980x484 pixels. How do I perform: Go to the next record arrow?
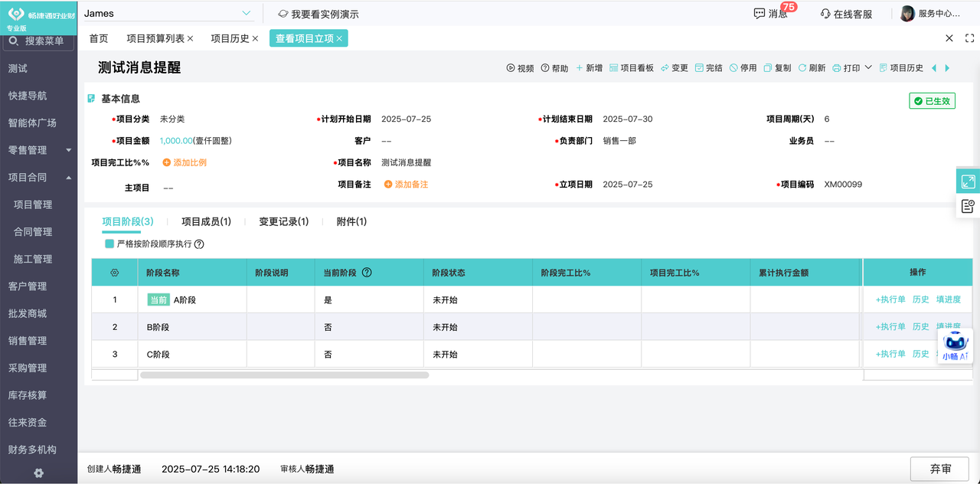(x=947, y=68)
